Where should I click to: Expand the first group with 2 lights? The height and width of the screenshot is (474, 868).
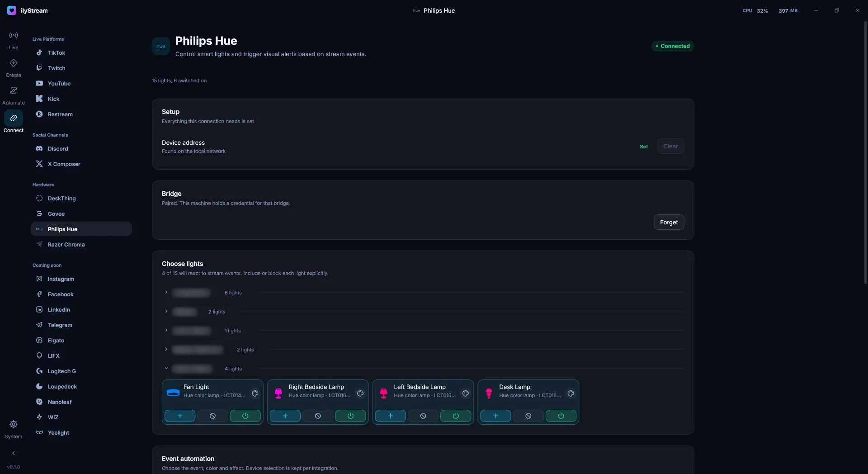pyautogui.click(x=166, y=312)
